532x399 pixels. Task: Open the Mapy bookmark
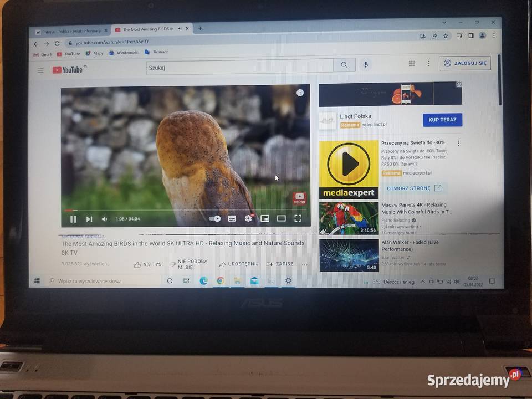(x=95, y=53)
